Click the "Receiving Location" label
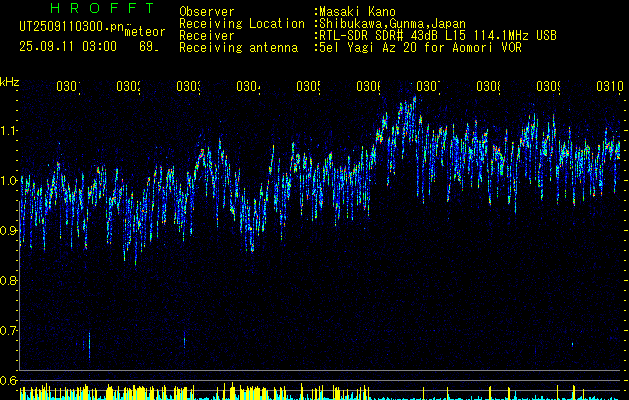This screenshot has width=629, height=400. (242, 24)
